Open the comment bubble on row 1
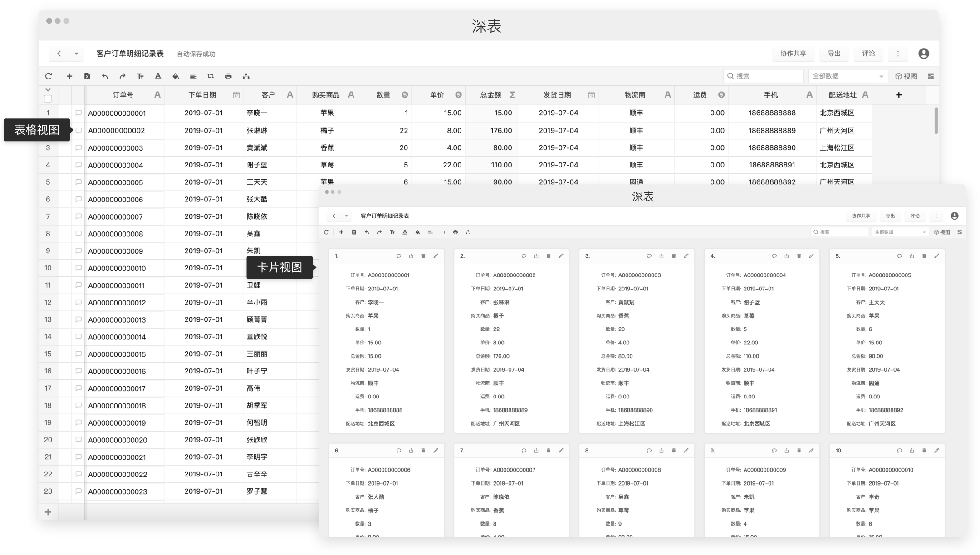This screenshot has height=555, width=980. pyautogui.click(x=78, y=113)
